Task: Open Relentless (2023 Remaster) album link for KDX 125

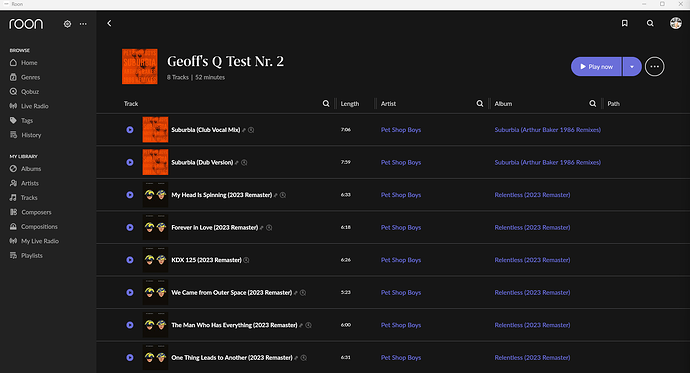Action: click(x=532, y=260)
